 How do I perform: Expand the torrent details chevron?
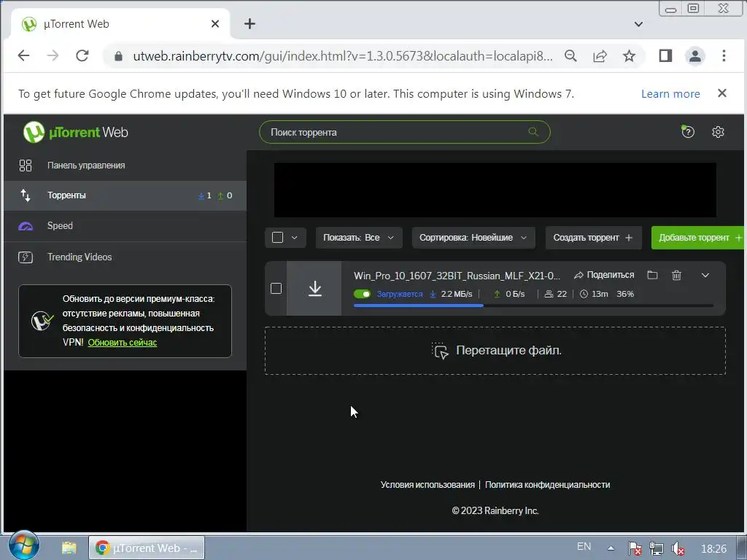(x=705, y=275)
